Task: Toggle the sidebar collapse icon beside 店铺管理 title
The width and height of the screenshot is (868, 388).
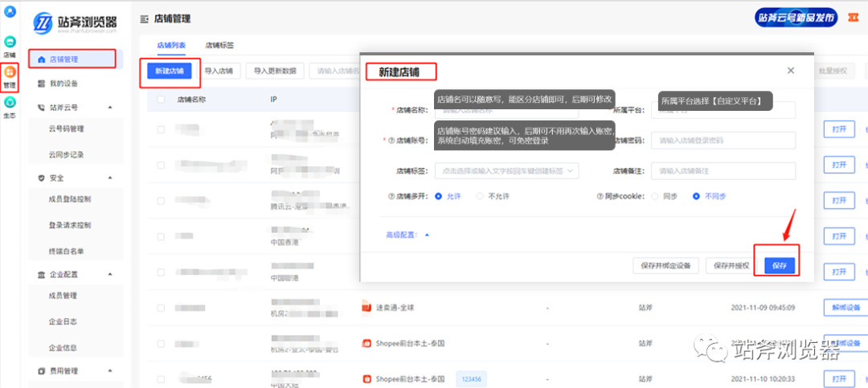Action: (145, 19)
